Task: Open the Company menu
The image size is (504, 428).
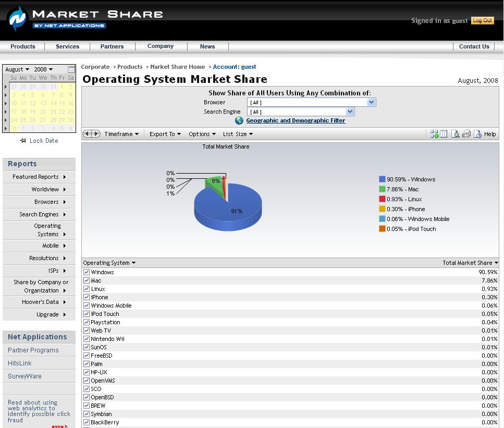Action: [161, 46]
